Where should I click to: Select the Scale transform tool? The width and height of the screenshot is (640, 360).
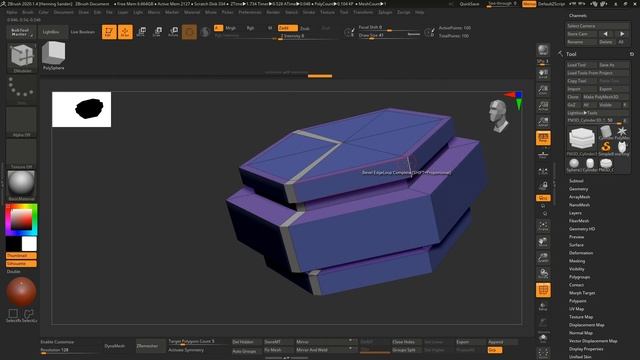(157, 32)
